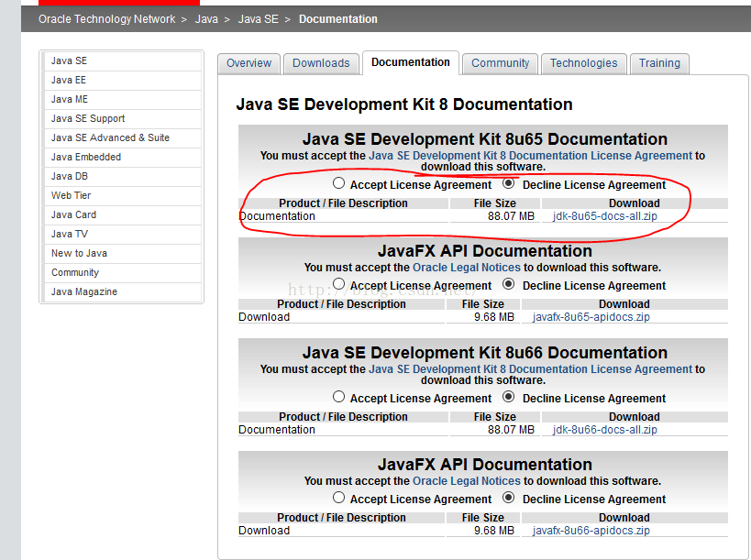Open Oracle Legal Notices for JavaFX 8u65
Screen dimensions: 751x560
click(467, 268)
